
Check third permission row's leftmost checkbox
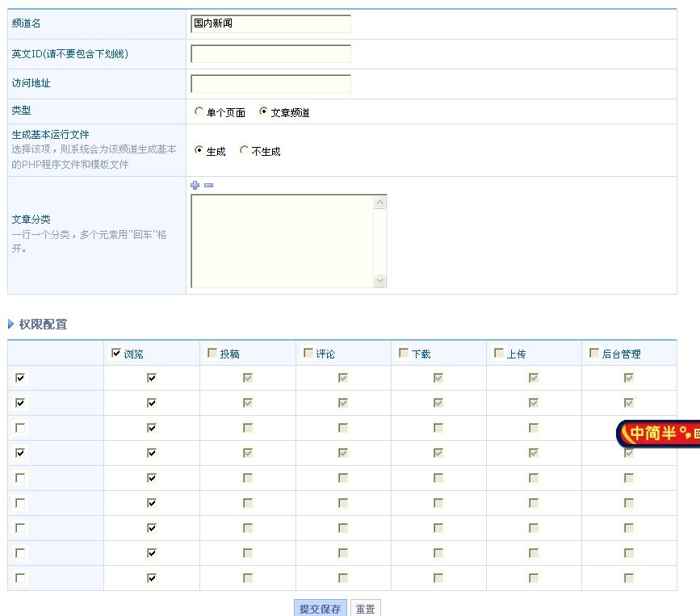click(20, 428)
